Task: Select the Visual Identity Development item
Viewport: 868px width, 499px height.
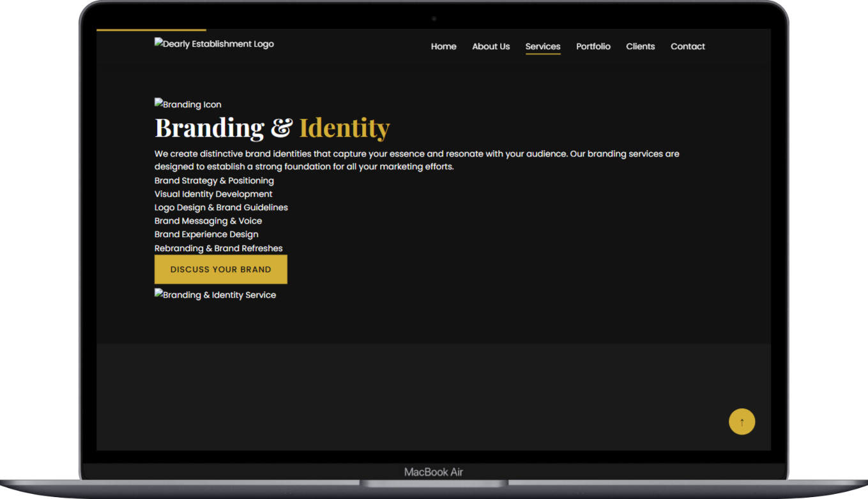Action: (x=213, y=194)
